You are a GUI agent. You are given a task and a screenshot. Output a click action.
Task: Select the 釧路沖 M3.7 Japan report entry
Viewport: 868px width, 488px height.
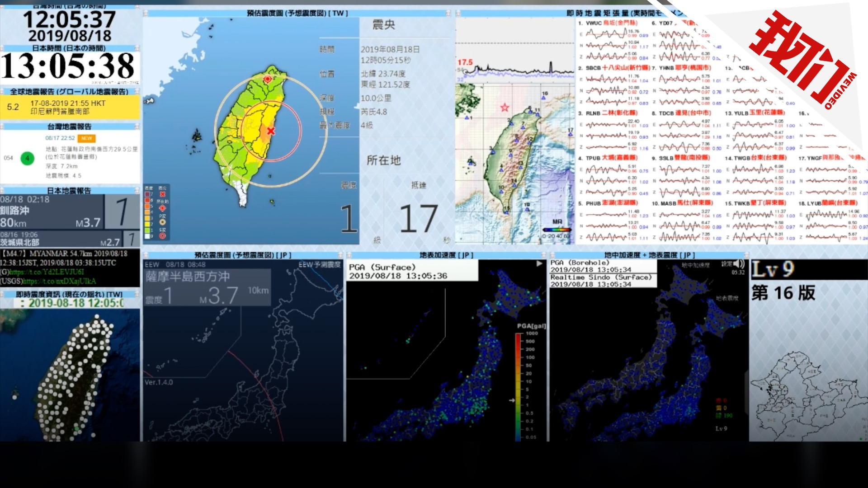coord(52,211)
